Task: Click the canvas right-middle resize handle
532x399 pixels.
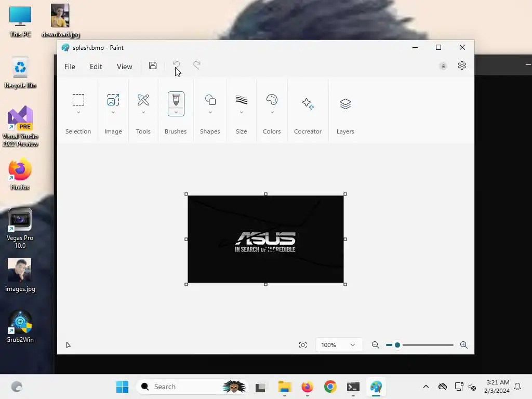Action: [345, 239]
